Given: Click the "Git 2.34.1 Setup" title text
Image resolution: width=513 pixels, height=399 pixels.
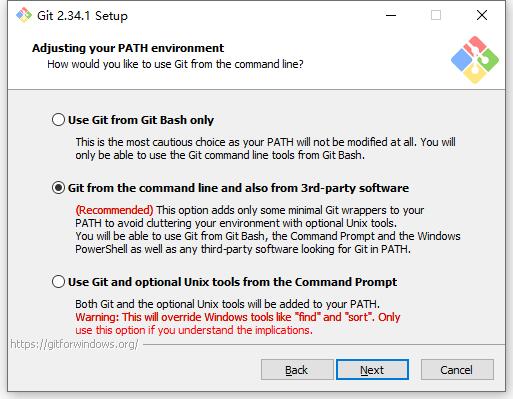Looking at the screenshot, I should (82, 16).
